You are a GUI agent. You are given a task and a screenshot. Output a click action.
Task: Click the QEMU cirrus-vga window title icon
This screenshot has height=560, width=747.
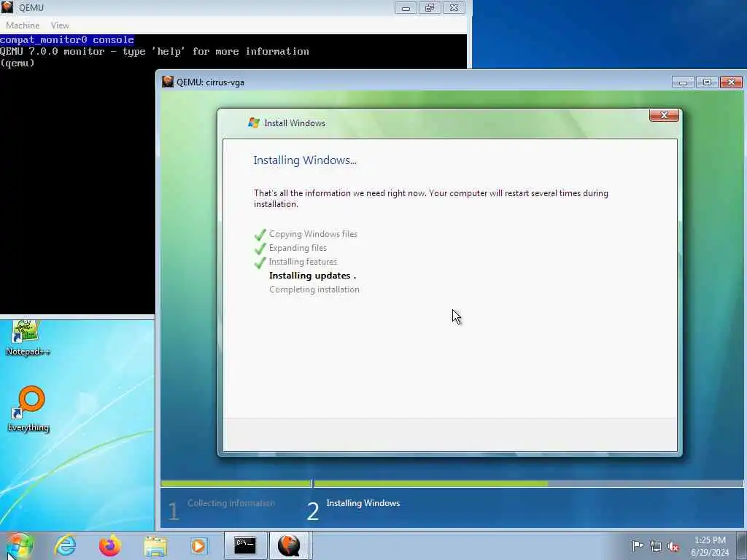click(167, 82)
